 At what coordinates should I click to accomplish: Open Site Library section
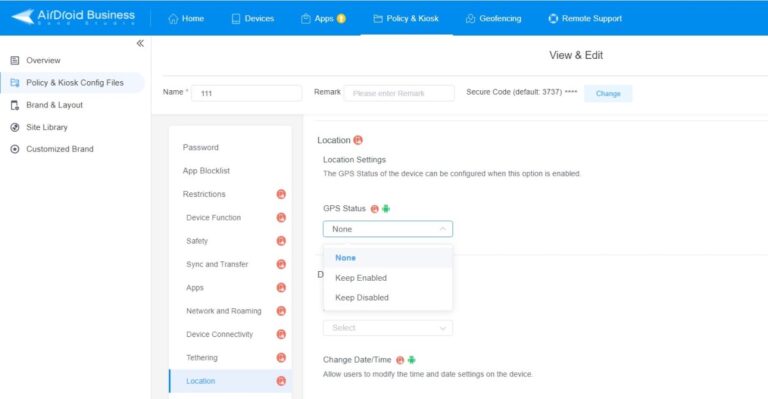[47, 127]
